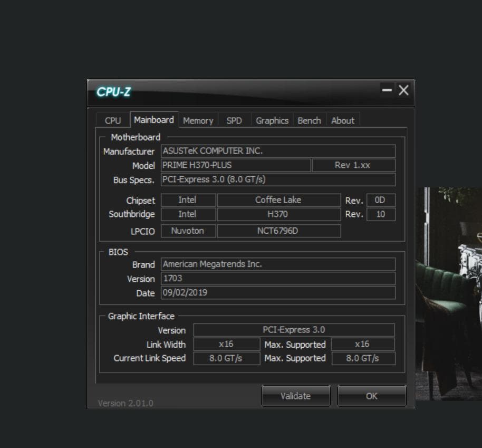Minimize the CPU-Z window

coord(387,90)
